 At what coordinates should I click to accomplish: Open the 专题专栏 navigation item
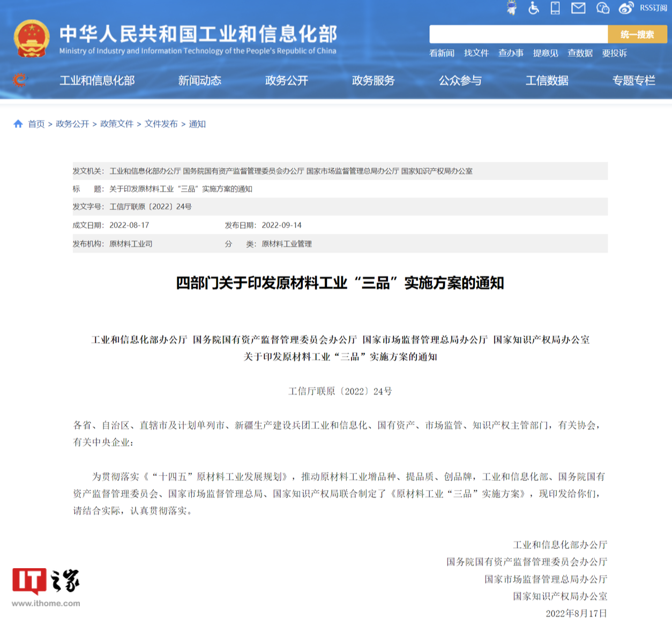tap(634, 80)
